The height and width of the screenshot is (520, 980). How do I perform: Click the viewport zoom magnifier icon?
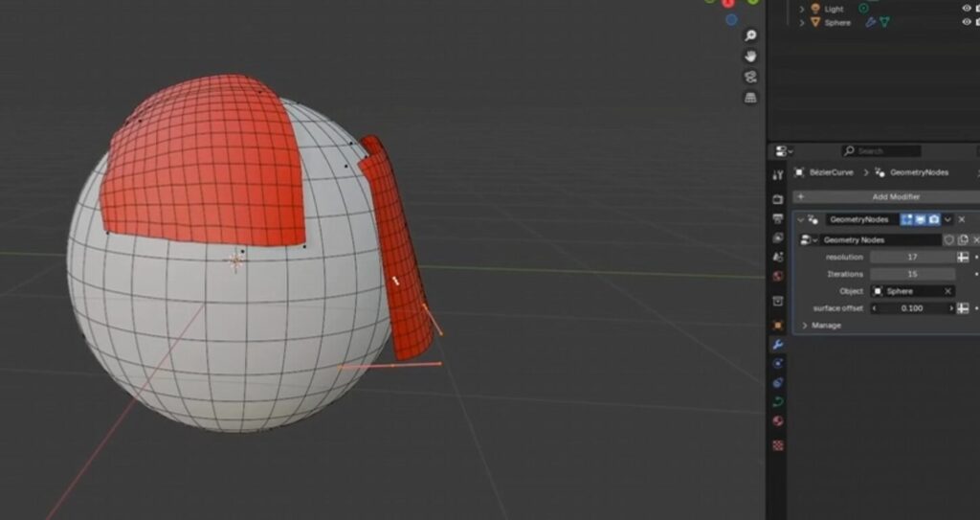pyautogui.click(x=750, y=35)
